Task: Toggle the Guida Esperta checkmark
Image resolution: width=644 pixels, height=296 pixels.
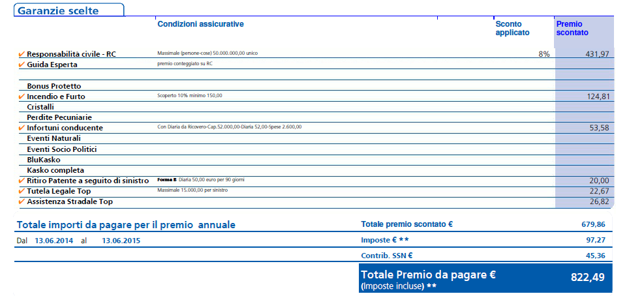Action: 22,65
